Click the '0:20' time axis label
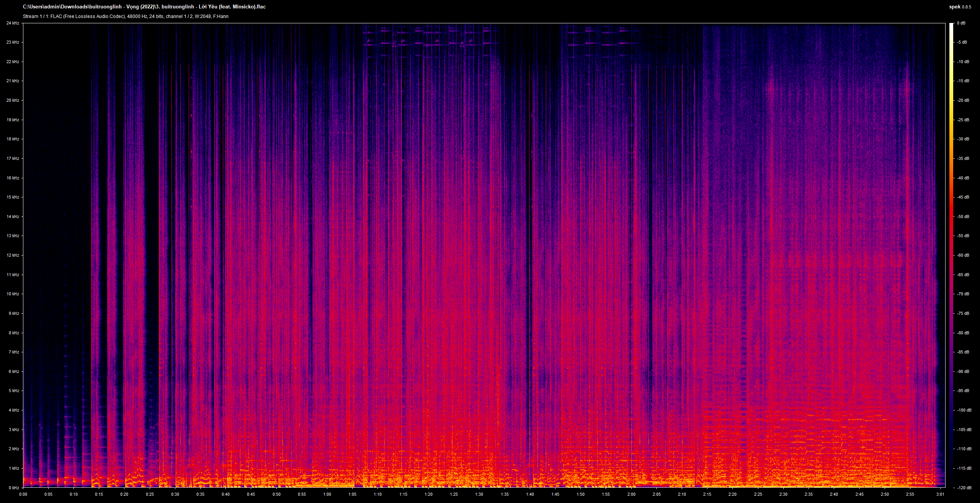Image resolution: width=980 pixels, height=503 pixels. tap(124, 494)
